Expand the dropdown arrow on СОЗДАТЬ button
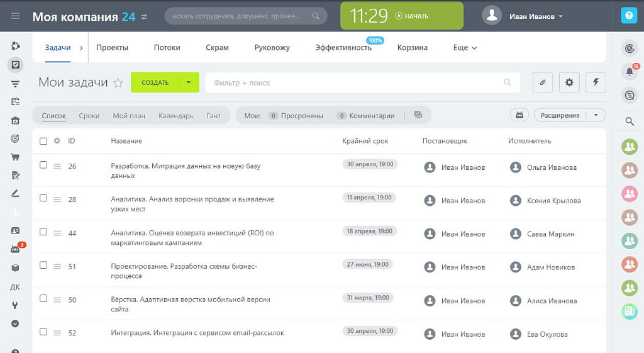Viewport: 644px width, 353px height. 189,82
